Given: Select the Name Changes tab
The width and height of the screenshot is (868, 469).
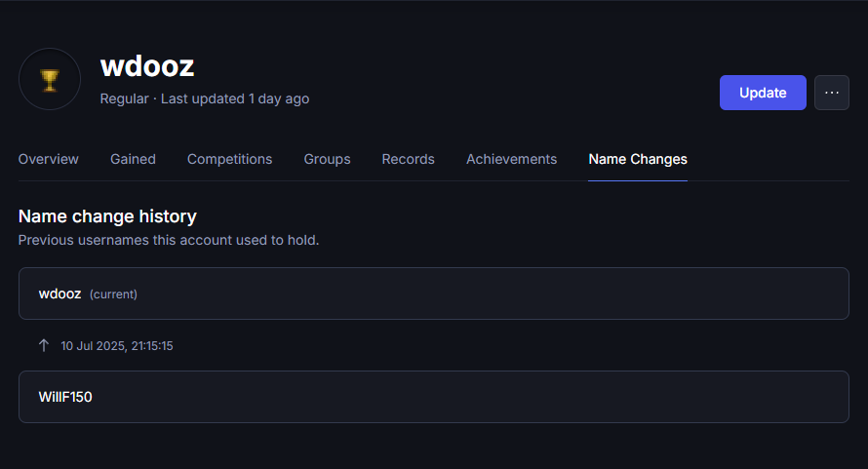Looking at the screenshot, I should pyautogui.click(x=638, y=159).
